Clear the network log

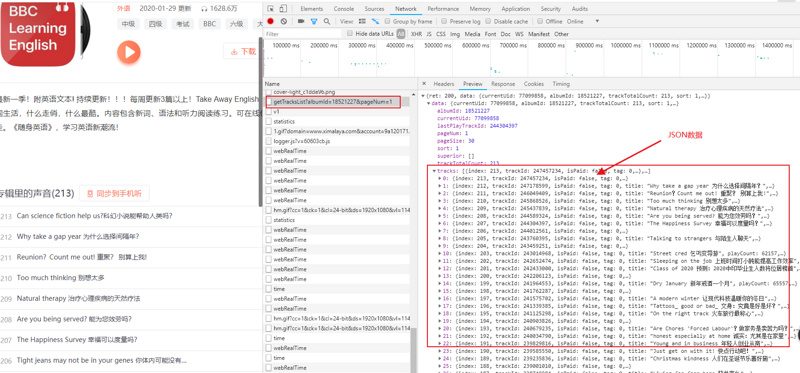click(x=284, y=21)
